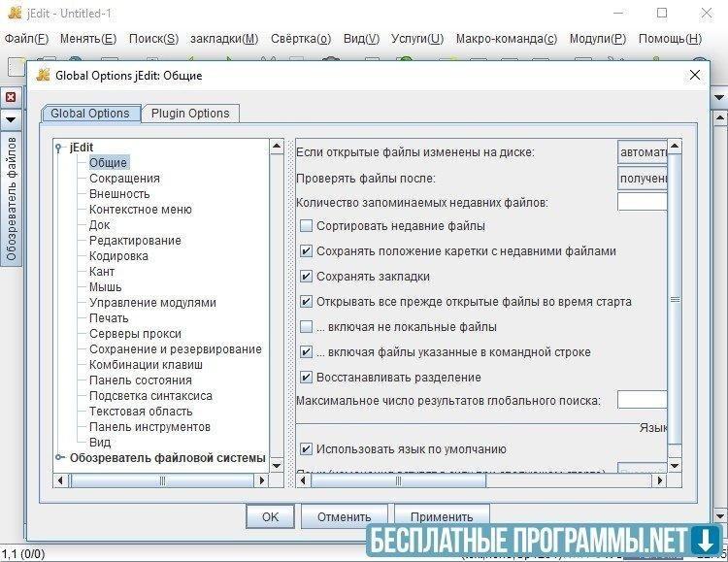The height and width of the screenshot is (562, 728).
Task: Switch to Plugin Options tab
Action: click(190, 114)
